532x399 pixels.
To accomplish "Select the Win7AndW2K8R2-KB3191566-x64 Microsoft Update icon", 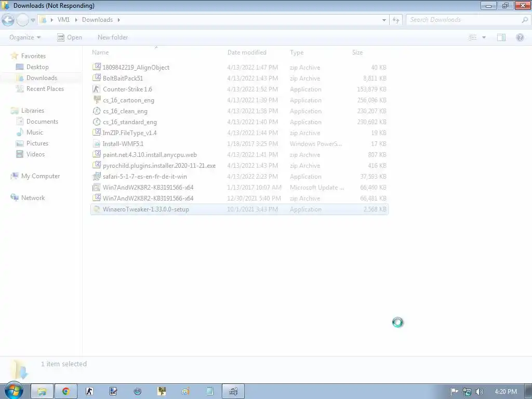I will (x=97, y=187).
